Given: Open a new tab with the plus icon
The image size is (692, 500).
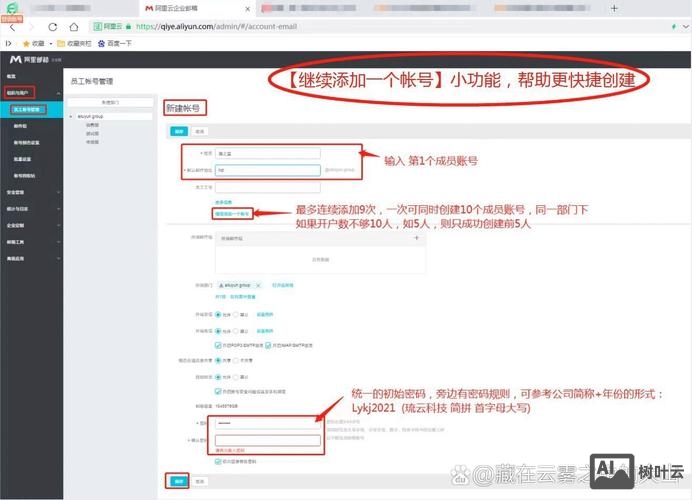Looking at the screenshot, I should coord(614,8).
